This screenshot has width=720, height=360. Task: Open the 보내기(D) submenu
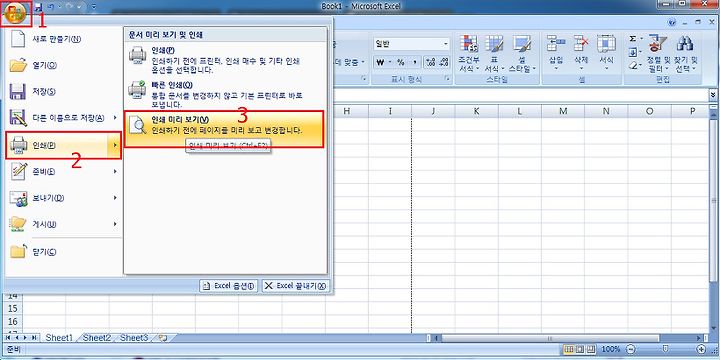coord(63,198)
